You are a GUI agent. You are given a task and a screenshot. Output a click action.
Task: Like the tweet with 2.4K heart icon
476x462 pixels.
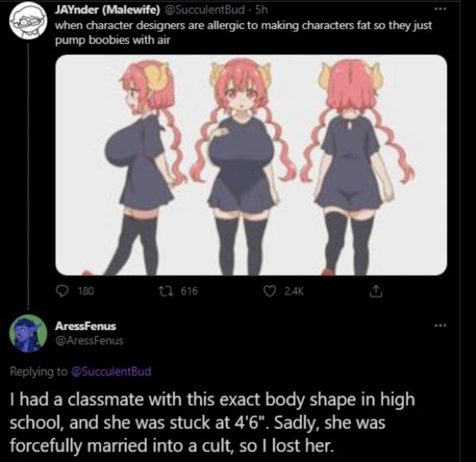click(270, 291)
